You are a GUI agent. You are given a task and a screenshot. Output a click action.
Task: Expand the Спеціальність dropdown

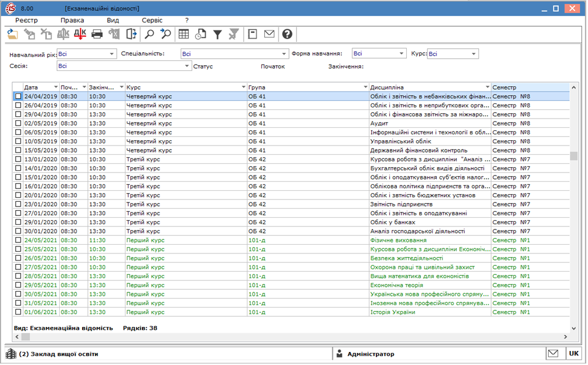[284, 54]
